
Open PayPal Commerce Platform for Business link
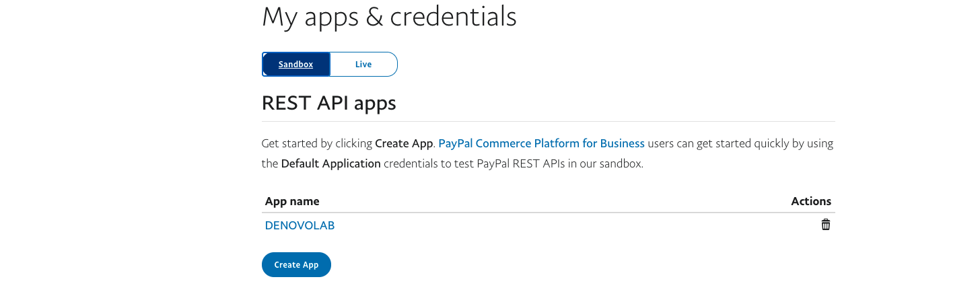point(541,143)
